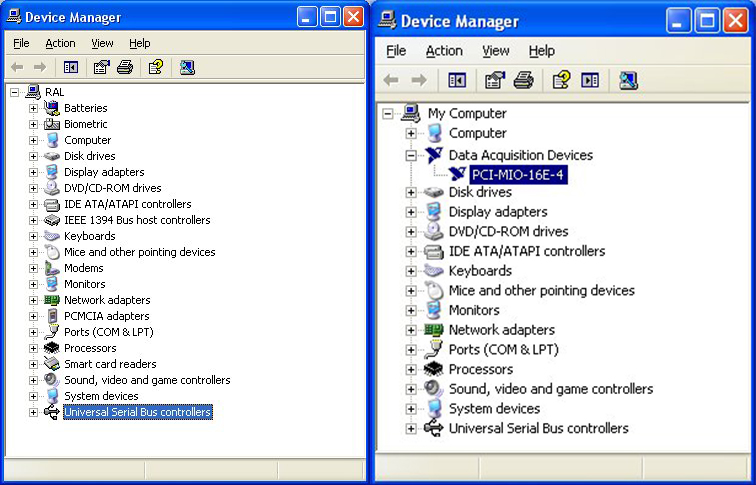Expand Ports (COM & LPT) in left window
Screen dimensions: 756x485
point(33,332)
